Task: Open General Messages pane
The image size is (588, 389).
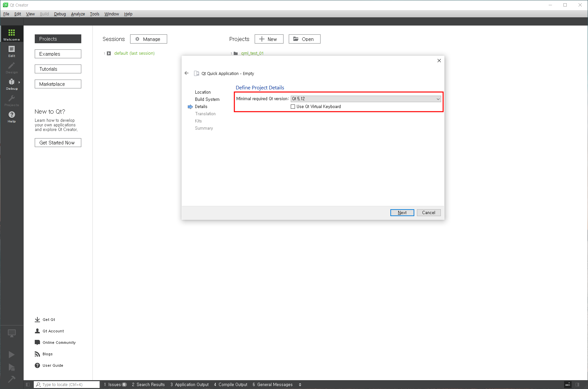Action: 273,384
